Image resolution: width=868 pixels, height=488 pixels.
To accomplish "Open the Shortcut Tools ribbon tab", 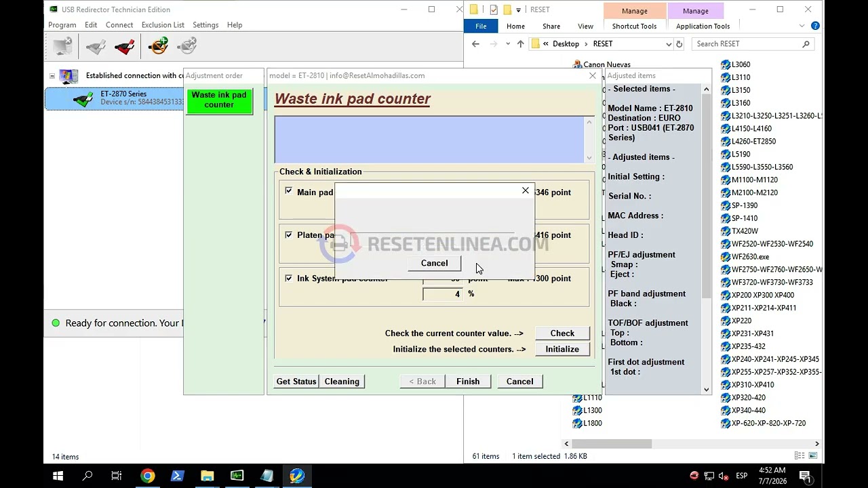I will (x=635, y=26).
